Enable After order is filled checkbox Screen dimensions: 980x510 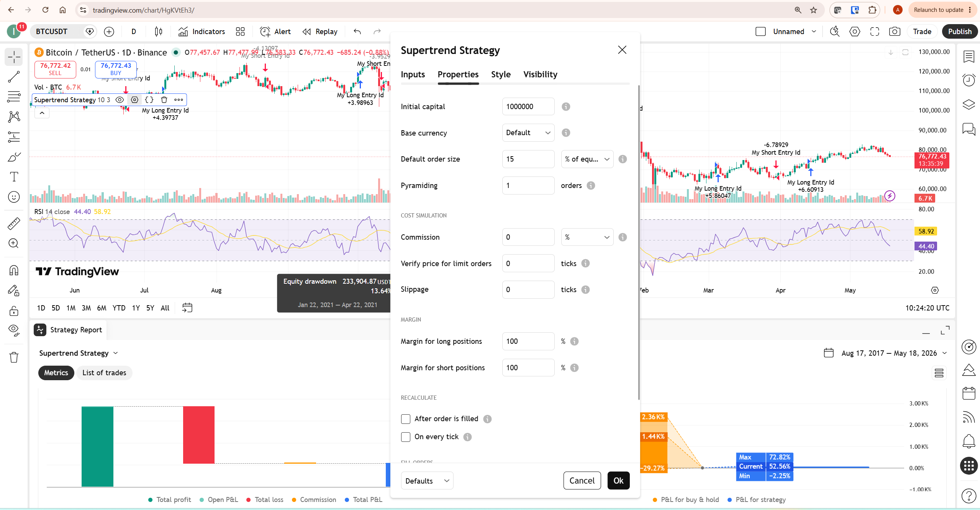(x=406, y=419)
